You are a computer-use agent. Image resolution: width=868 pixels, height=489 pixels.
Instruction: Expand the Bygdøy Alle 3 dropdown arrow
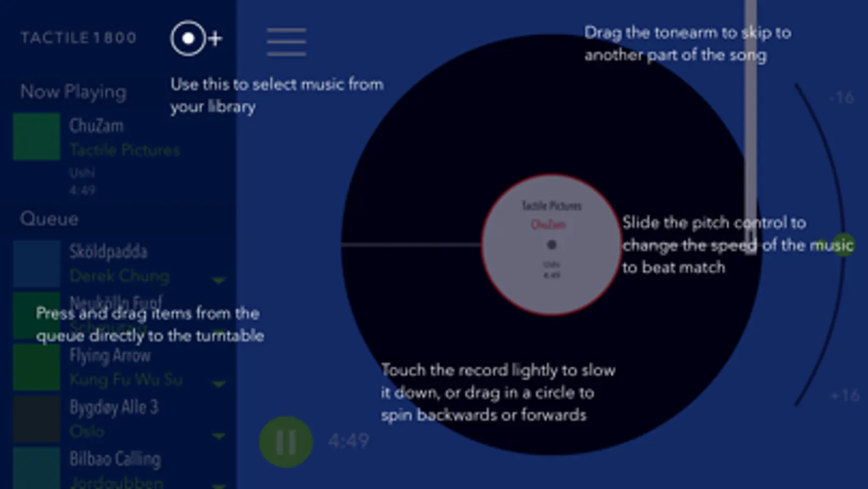point(219,435)
